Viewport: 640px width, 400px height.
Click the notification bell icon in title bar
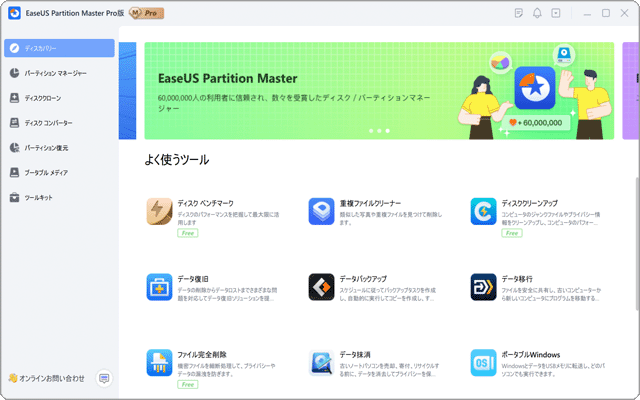click(537, 14)
